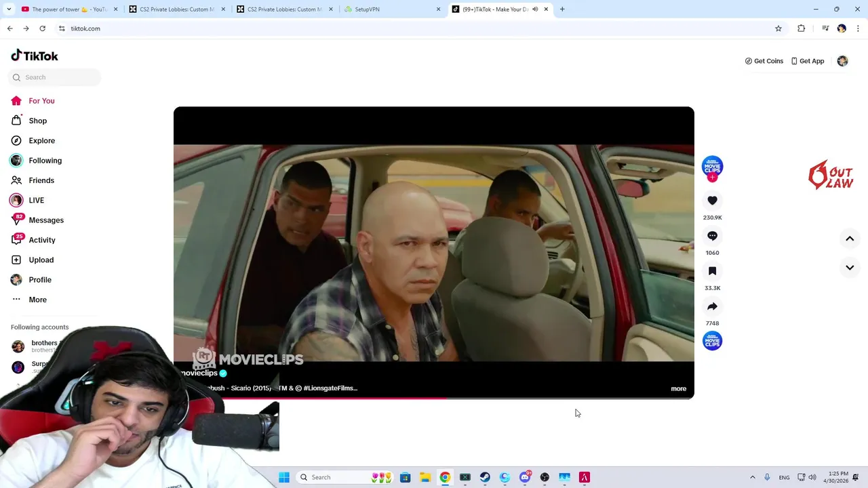Viewport: 868px width, 488px height.
Task: Click the tiktok.com address bar
Action: tap(420, 28)
